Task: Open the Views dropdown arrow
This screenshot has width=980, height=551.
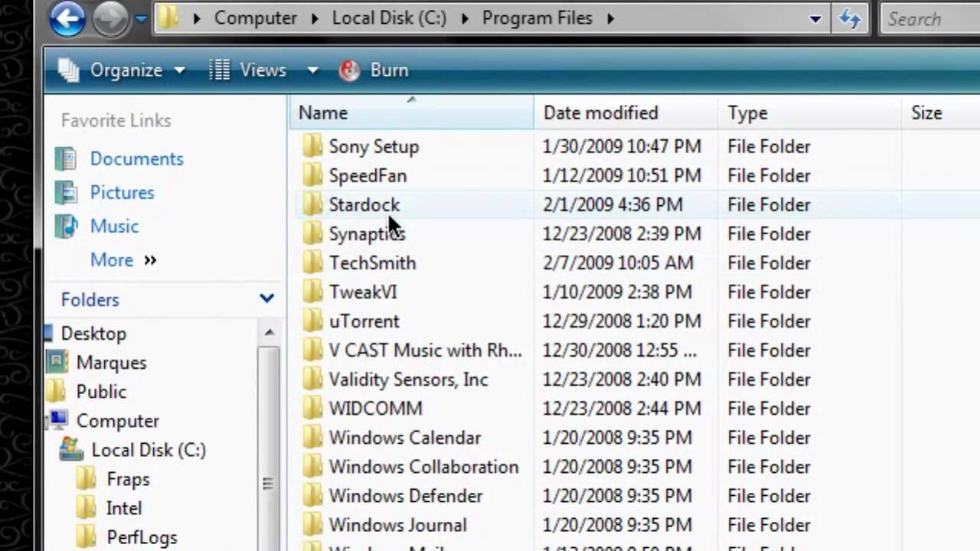Action: click(x=312, y=70)
